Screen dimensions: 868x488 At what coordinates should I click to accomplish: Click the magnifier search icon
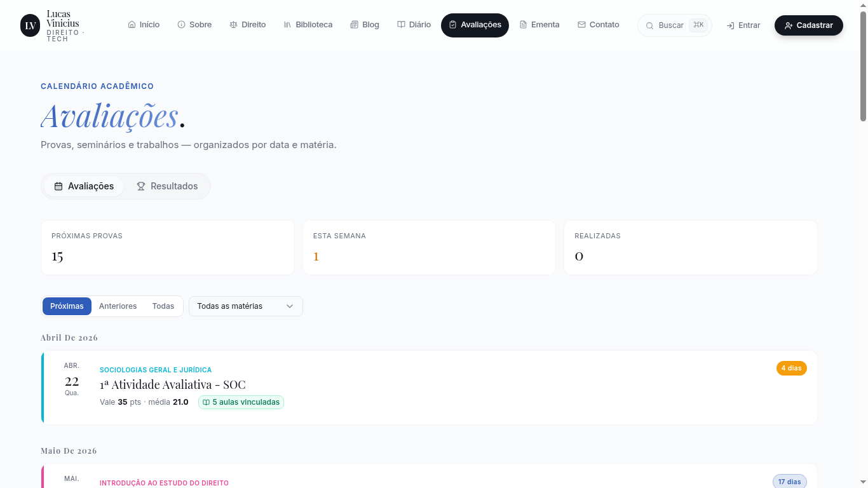point(649,25)
